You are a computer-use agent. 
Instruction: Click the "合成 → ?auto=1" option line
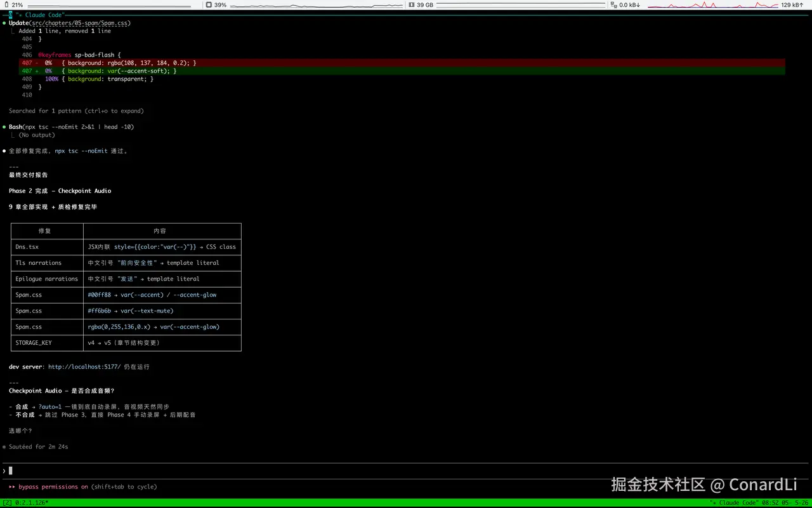(x=89, y=406)
